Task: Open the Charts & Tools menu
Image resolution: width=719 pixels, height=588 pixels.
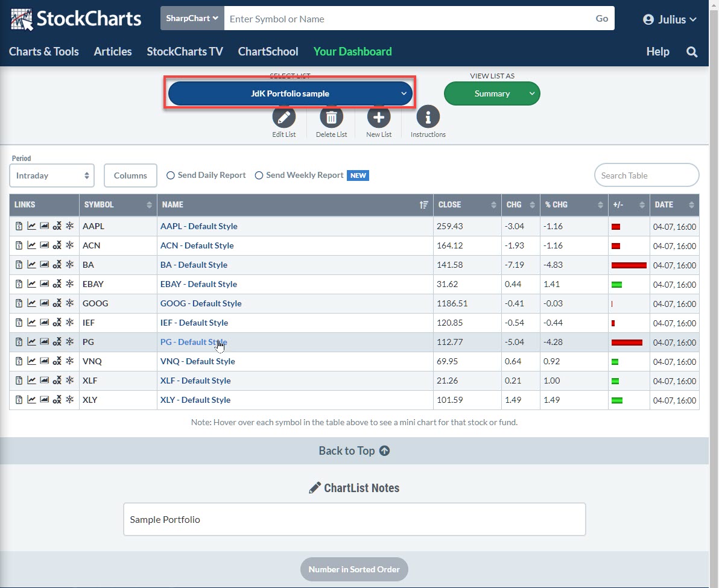Action: coord(44,52)
